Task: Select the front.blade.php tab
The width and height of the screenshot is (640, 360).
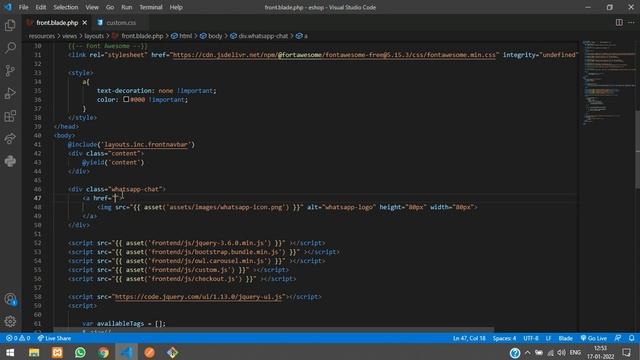Action: point(57,23)
